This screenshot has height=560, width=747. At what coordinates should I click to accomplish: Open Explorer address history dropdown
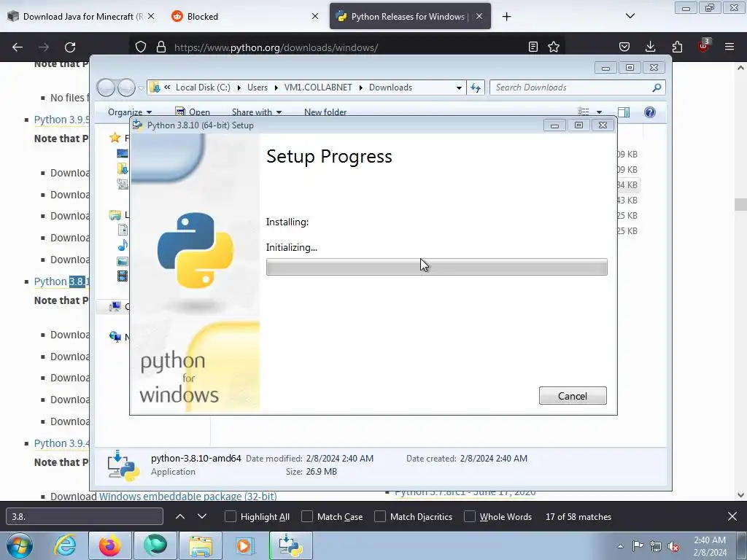tap(459, 87)
